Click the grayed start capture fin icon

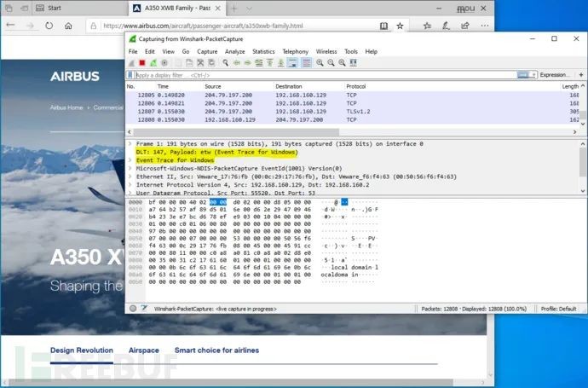pyautogui.click(x=131, y=62)
